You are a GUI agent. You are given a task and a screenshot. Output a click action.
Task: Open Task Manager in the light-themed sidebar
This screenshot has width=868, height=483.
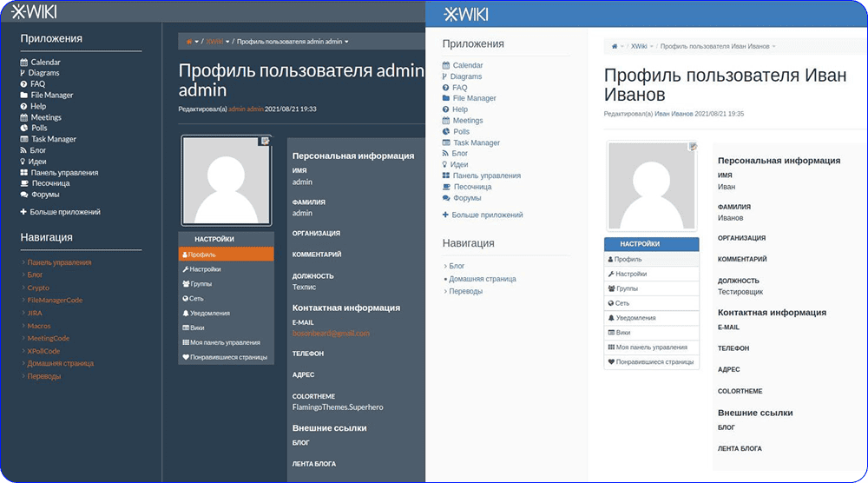477,142
